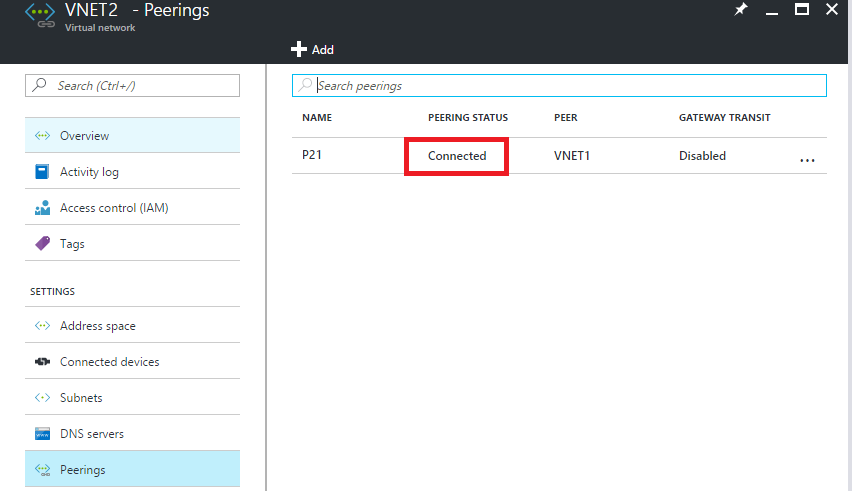Click the VNET2 virtual network icon in header

click(x=40, y=15)
